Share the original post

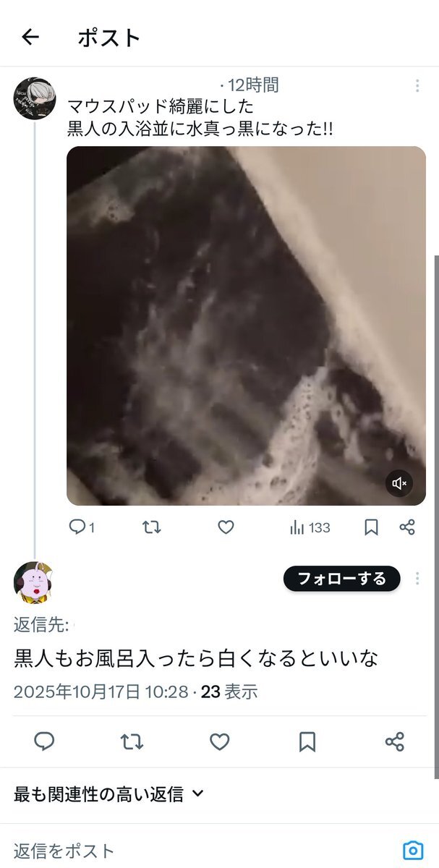(x=407, y=527)
